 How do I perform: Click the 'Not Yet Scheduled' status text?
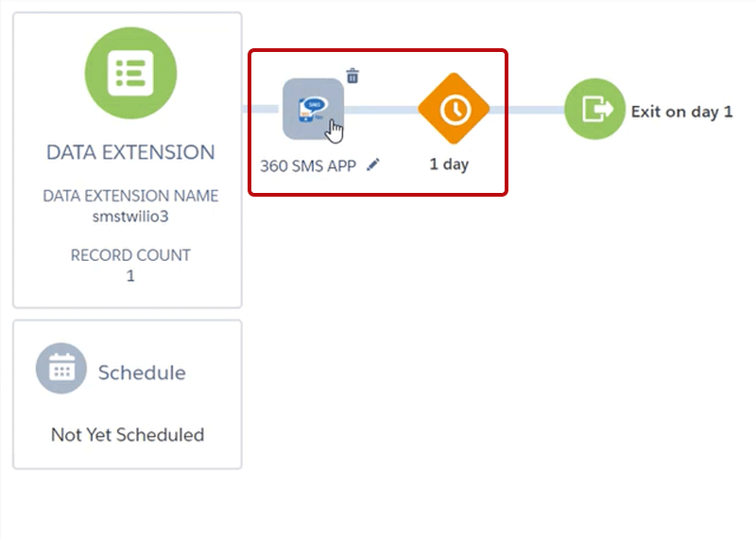click(128, 435)
